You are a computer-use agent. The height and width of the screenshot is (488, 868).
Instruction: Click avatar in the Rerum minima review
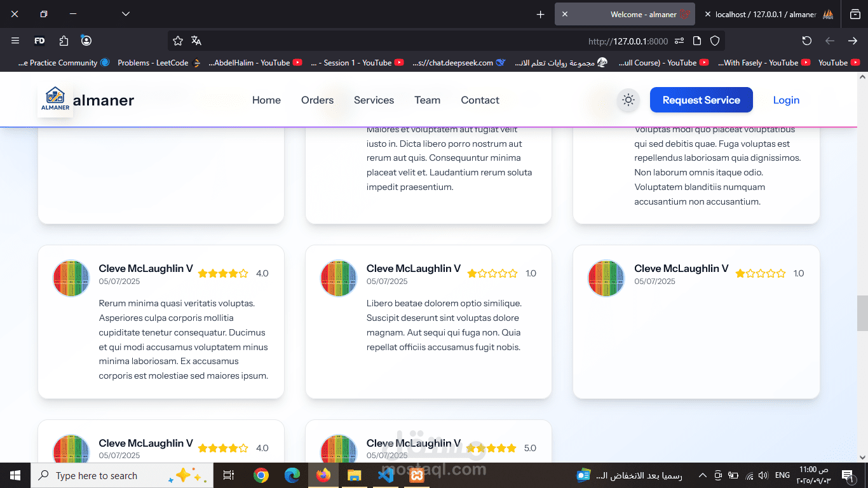[71, 278]
